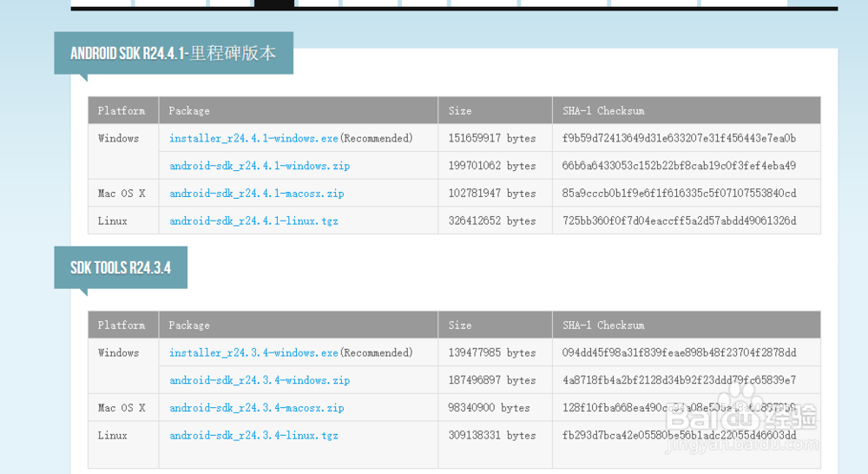Click Mac OS X cell in R24.4.1 table
This screenshot has width=868, height=474.
point(123,194)
